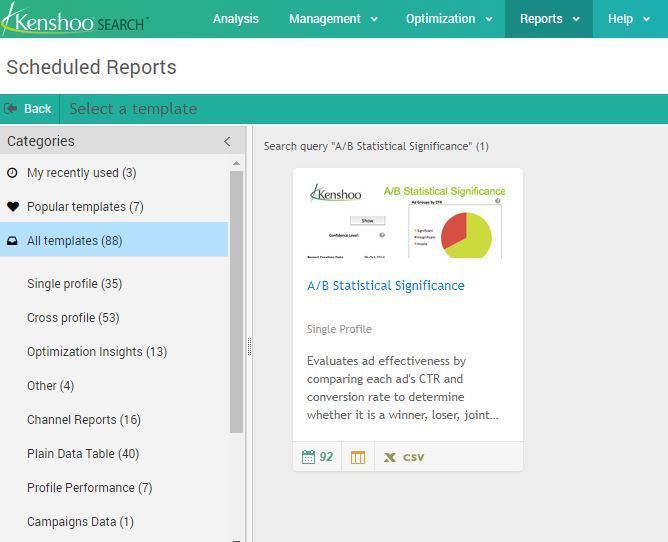Click the categories list scrollbar thumb

click(236, 302)
